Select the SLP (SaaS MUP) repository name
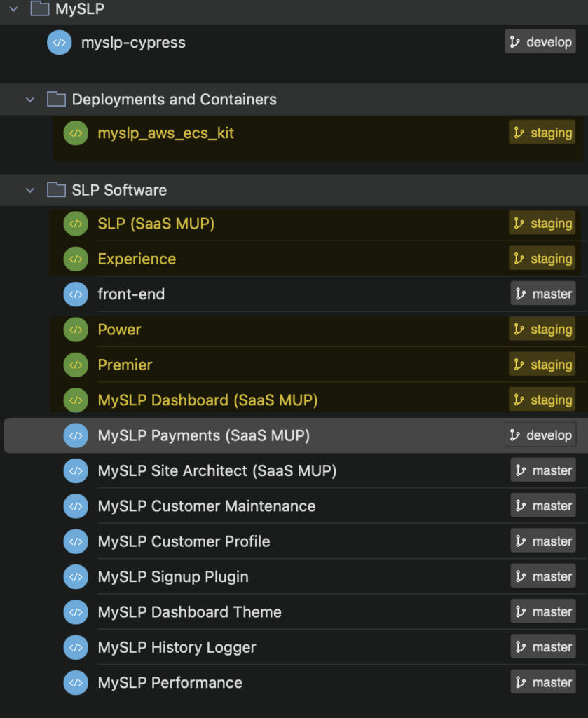The width and height of the screenshot is (588, 718). [x=156, y=224]
